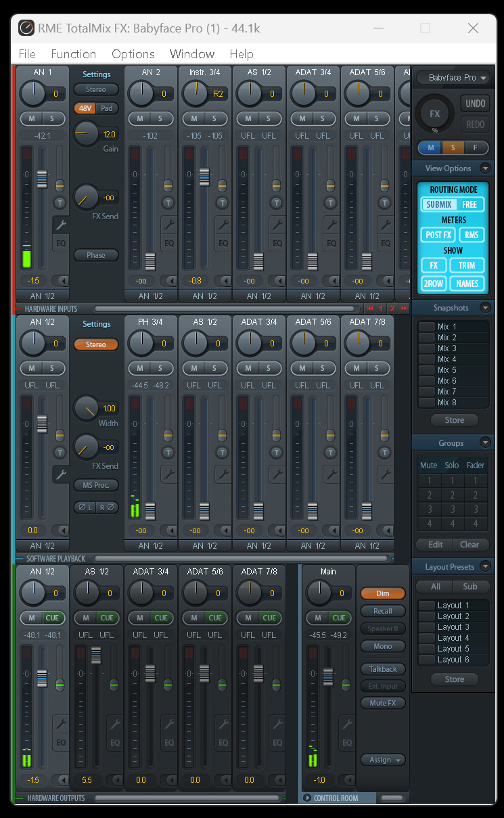Open value arrow on Main channel fader
The width and height of the screenshot is (504, 818).
click(347, 780)
